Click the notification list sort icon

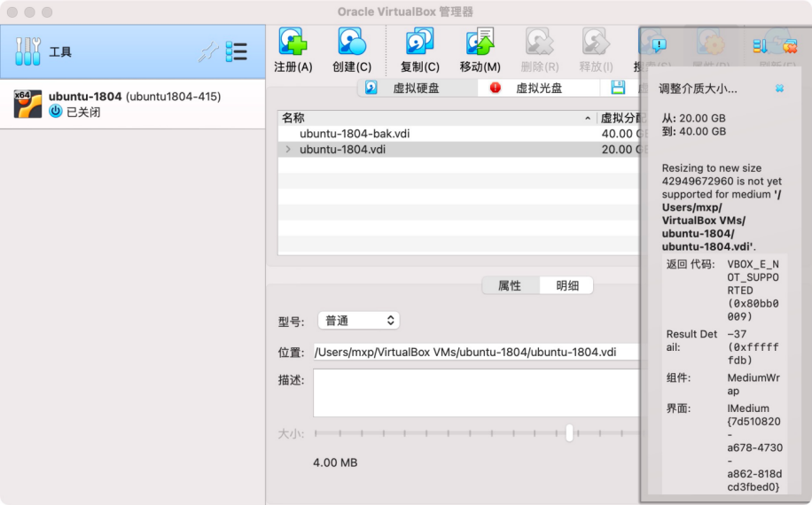coord(760,46)
